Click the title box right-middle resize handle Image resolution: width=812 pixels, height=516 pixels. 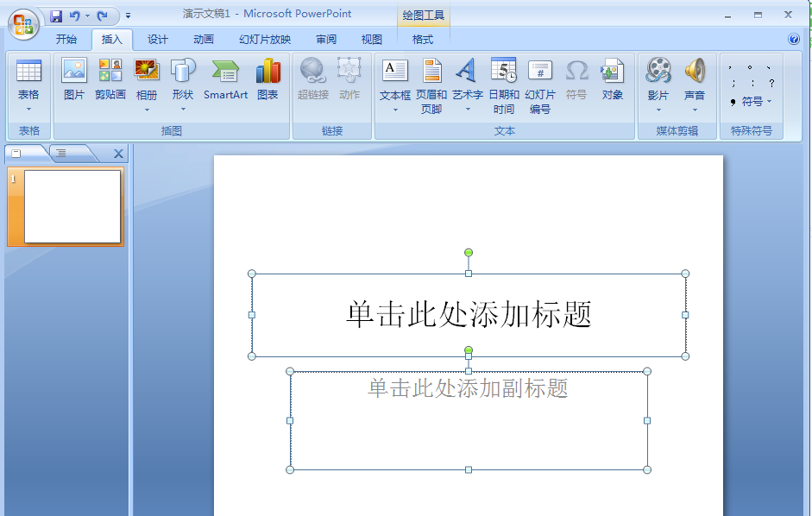685,315
